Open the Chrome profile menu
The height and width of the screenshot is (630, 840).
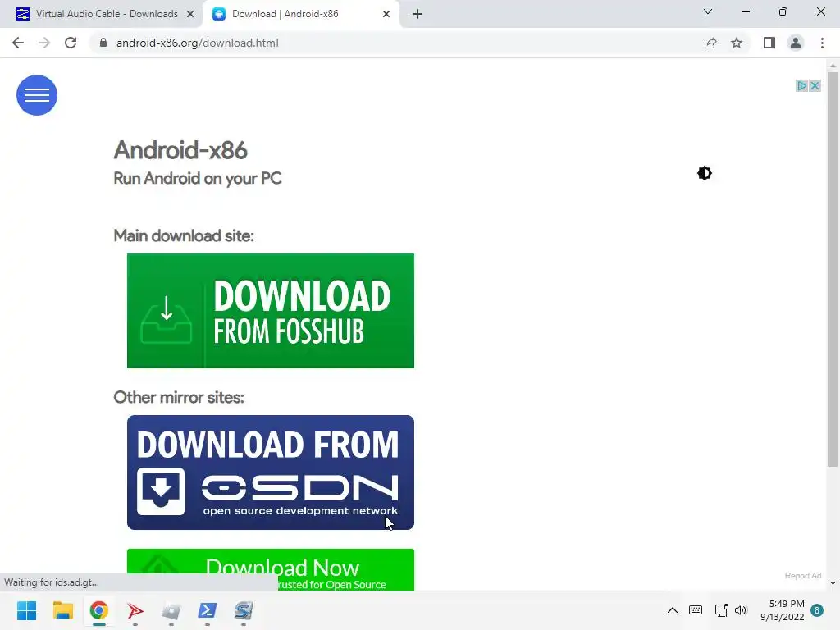click(796, 43)
